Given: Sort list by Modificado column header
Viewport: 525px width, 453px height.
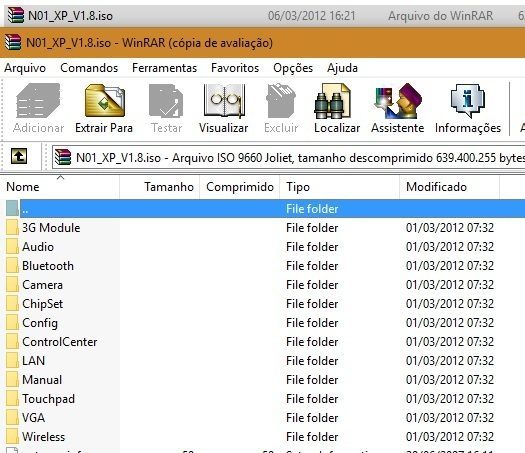Looking at the screenshot, I should [449, 187].
